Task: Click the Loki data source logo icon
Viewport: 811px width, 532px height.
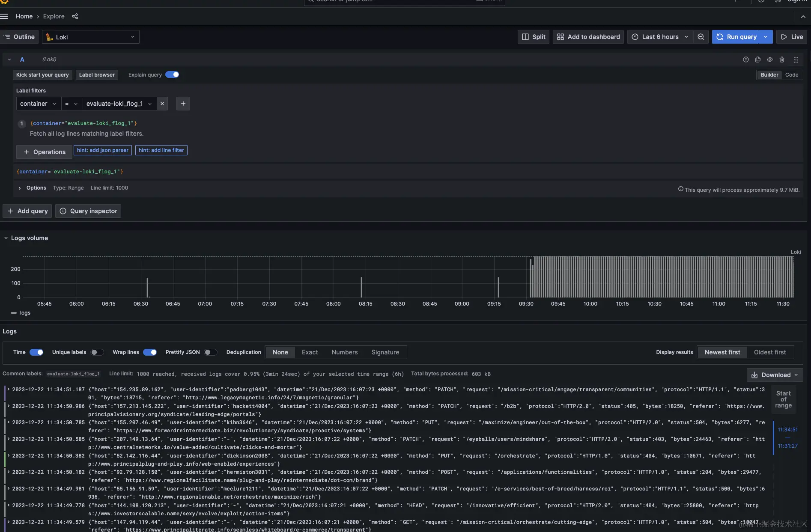Action: (x=50, y=37)
